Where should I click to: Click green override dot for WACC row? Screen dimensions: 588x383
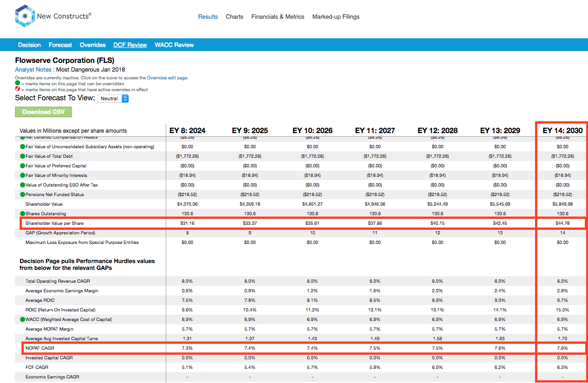pos(22,320)
